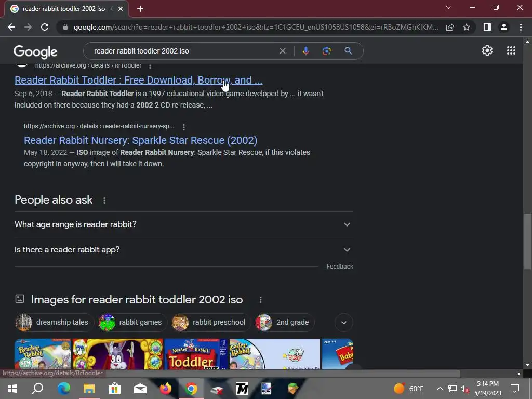
Task: Click the archive.org reader-rabbit-nursery URL breadcrumb
Action: [x=99, y=126]
